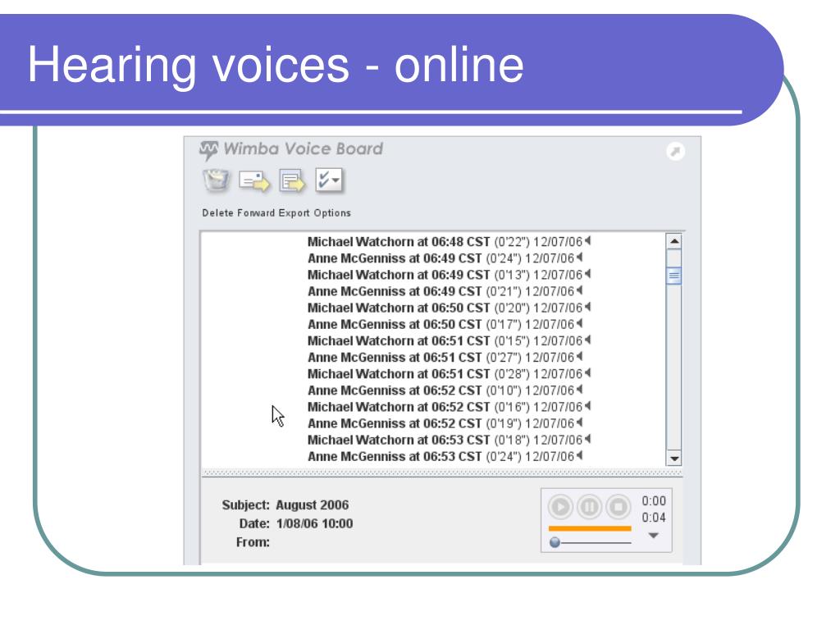Click the scrollbar down arrow
Image resolution: width=840 pixels, height=630 pixels.
674,459
